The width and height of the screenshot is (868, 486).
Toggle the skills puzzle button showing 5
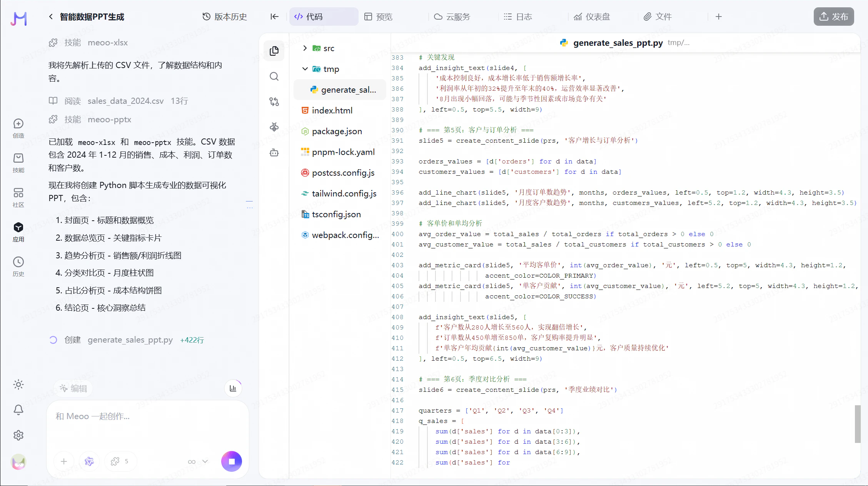120,461
